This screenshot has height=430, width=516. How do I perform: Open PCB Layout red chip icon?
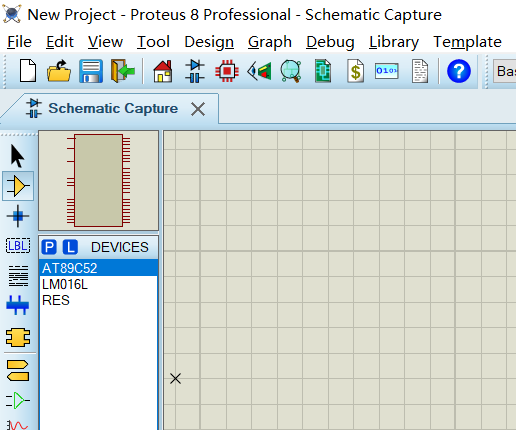[x=227, y=71]
